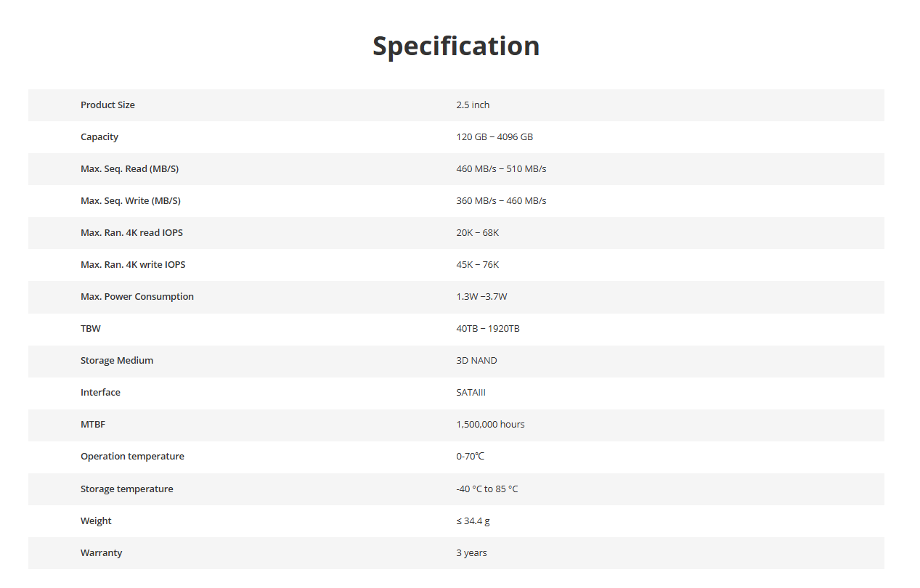Select the 45K – 76K value
Image resolution: width=920 pixels, height=588 pixels.
click(478, 265)
